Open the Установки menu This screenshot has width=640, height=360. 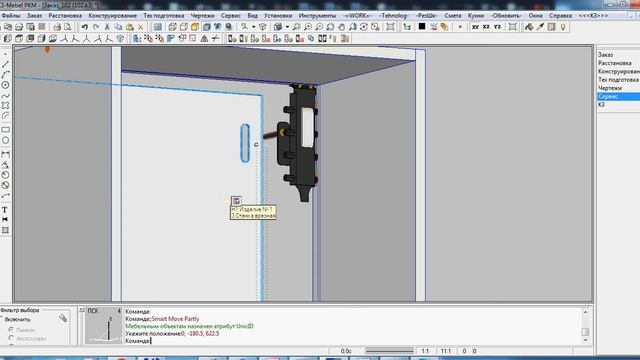click(278, 16)
